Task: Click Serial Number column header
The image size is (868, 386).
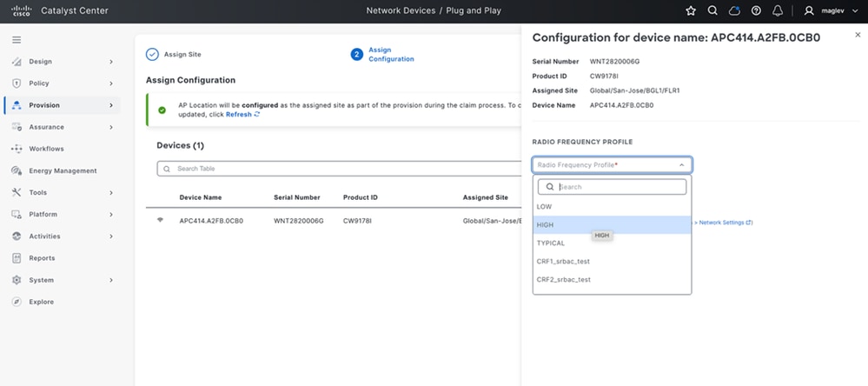Action: 296,197
